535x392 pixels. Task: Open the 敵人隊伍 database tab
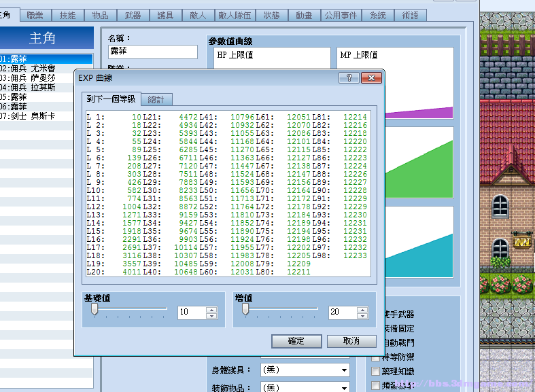235,16
